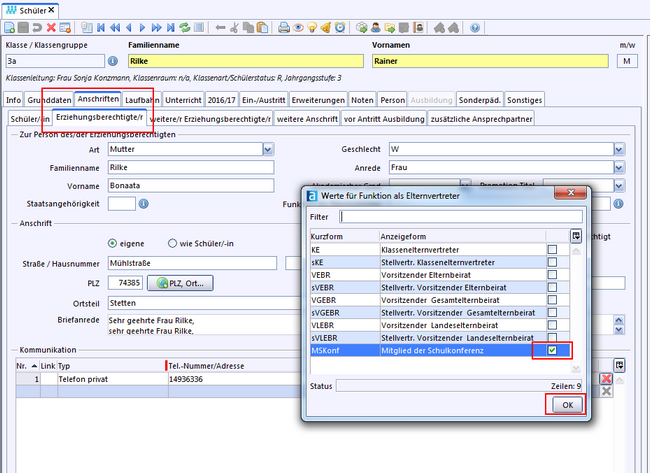This screenshot has height=473, width=650.
Task: Open help via the question mark icon
Action: 473,27
